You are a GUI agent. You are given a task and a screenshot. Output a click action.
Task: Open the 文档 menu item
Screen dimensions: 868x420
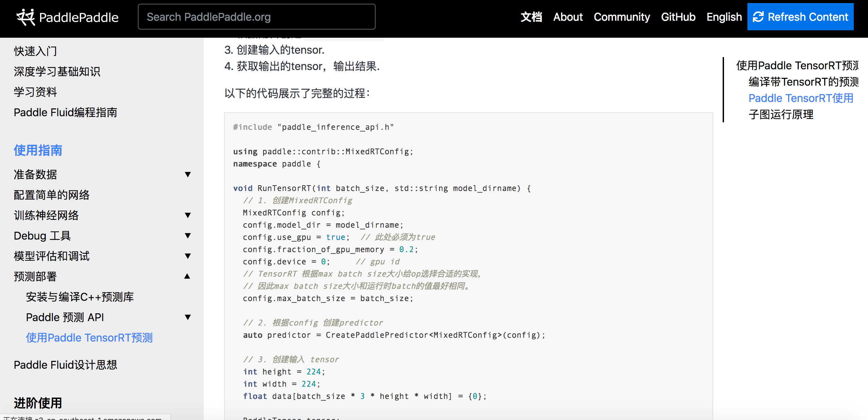pyautogui.click(x=531, y=17)
